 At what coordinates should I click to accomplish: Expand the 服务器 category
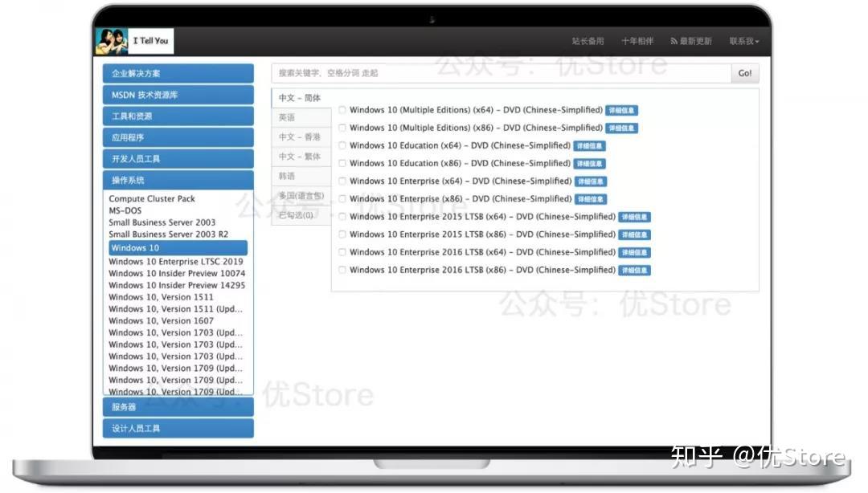[x=178, y=406]
